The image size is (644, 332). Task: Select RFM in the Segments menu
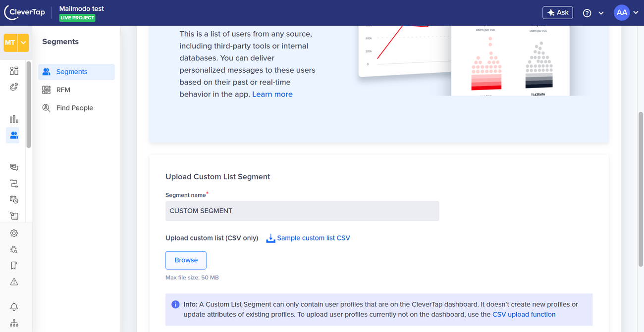click(63, 90)
